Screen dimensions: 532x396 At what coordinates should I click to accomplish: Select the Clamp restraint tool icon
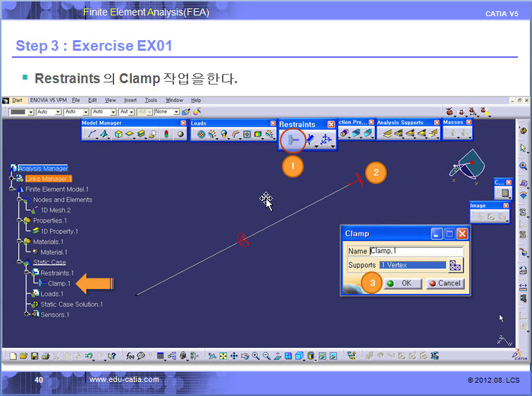[292, 141]
